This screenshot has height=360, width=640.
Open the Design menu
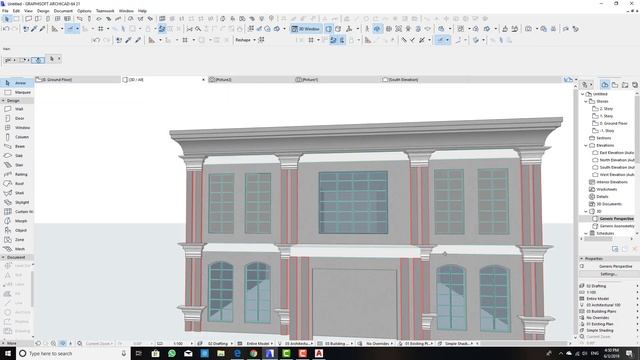[x=43, y=11]
